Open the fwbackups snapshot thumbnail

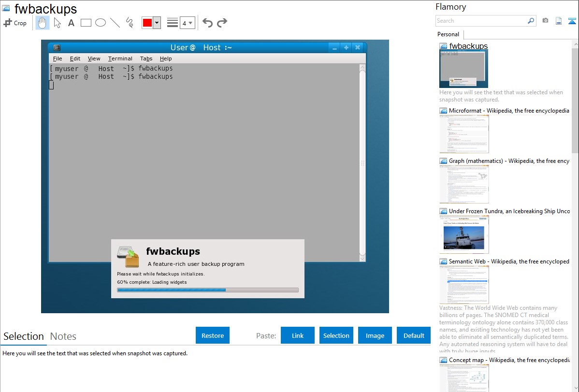click(463, 69)
